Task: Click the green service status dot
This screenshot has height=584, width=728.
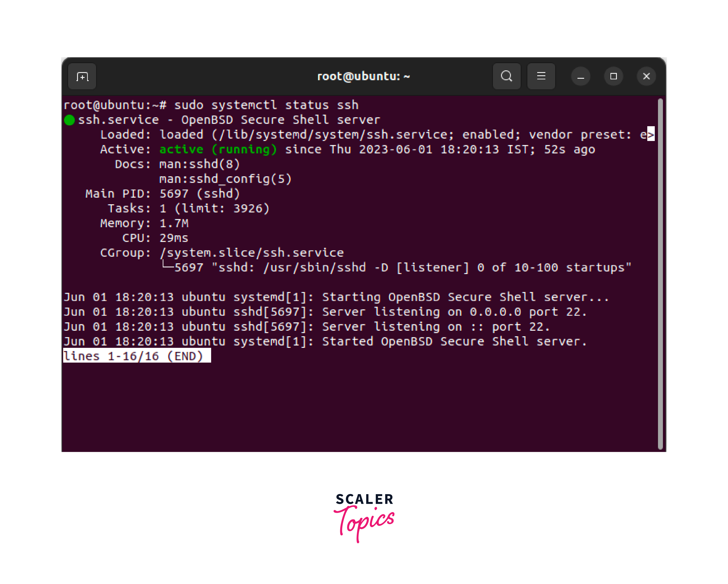Action: [x=69, y=120]
